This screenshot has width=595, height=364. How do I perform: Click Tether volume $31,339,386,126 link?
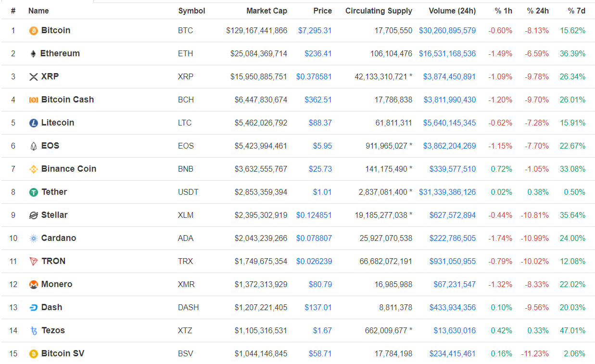tap(447, 192)
